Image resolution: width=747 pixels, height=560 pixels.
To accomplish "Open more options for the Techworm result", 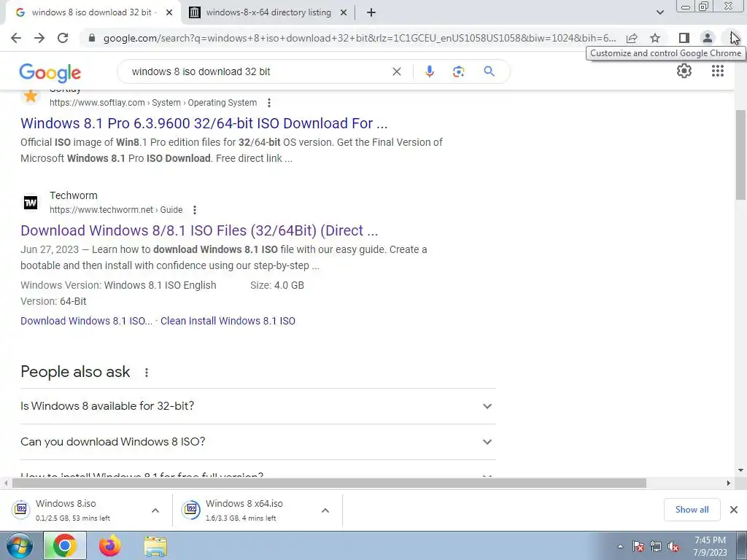I will tap(194, 210).
